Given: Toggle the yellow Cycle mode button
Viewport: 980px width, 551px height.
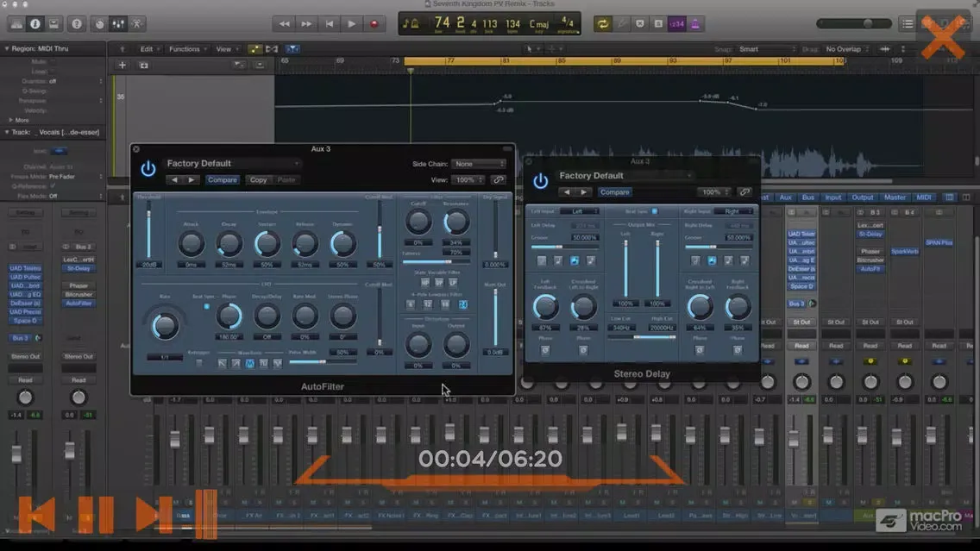Looking at the screenshot, I should pyautogui.click(x=602, y=24).
